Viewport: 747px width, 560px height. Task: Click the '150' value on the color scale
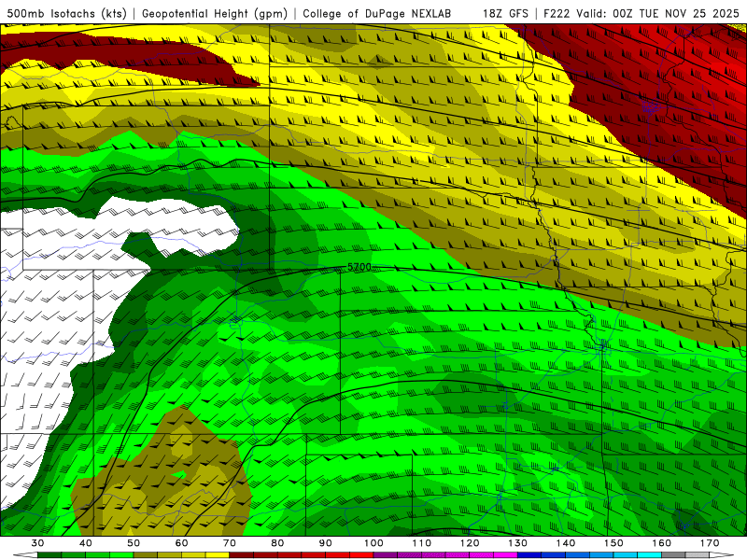coord(613,543)
